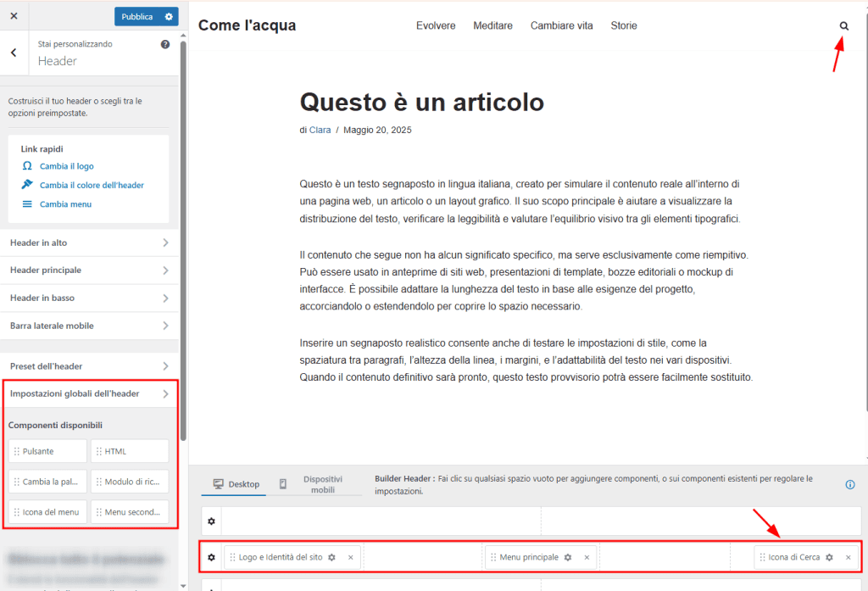Open publish settings gear next to Pubblica
Viewport: 868px width, 591px height.
coord(169,17)
